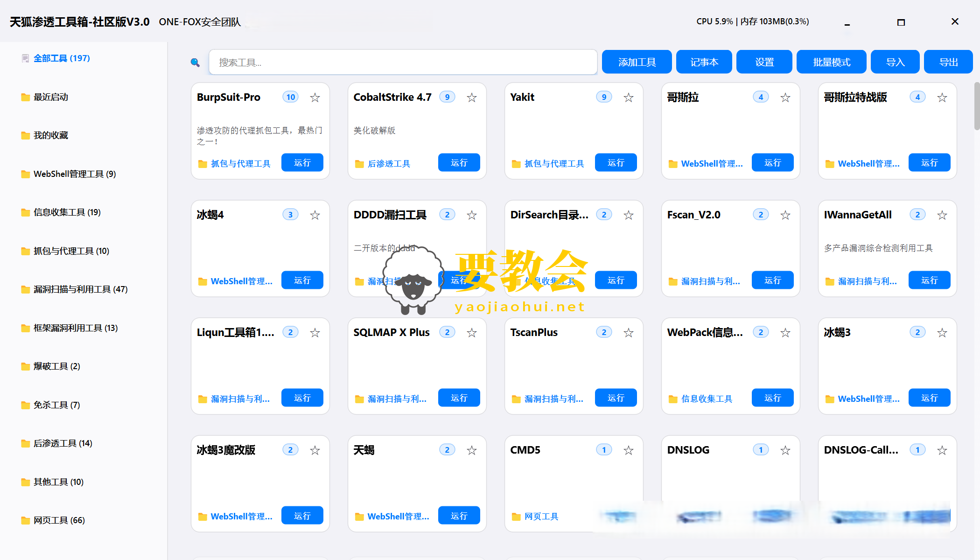The width and height of the screenshot is (980, 560).
Task: Click the folder icon beside WebShell管理工具
Action: (26, 174)
